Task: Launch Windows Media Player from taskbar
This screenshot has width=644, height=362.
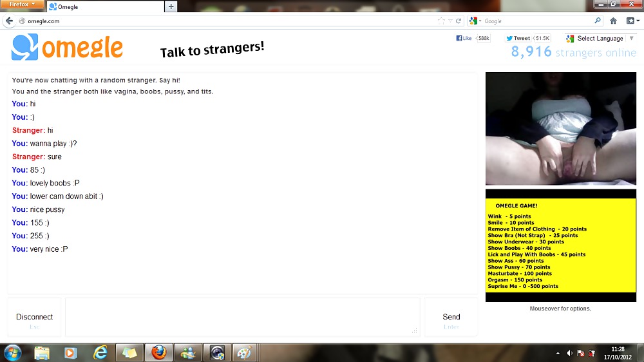Action: coord(71,352)
